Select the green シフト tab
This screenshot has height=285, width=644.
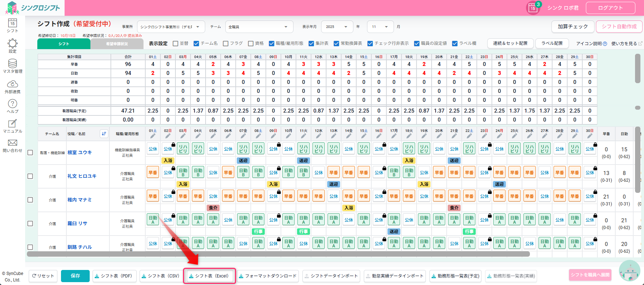pos(64,44)
